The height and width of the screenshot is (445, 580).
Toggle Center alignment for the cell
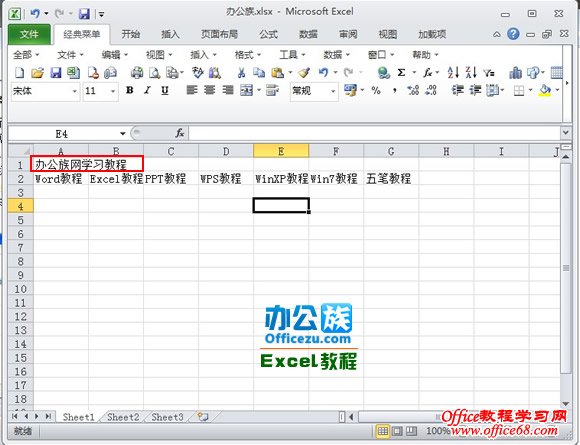(210, 90)
